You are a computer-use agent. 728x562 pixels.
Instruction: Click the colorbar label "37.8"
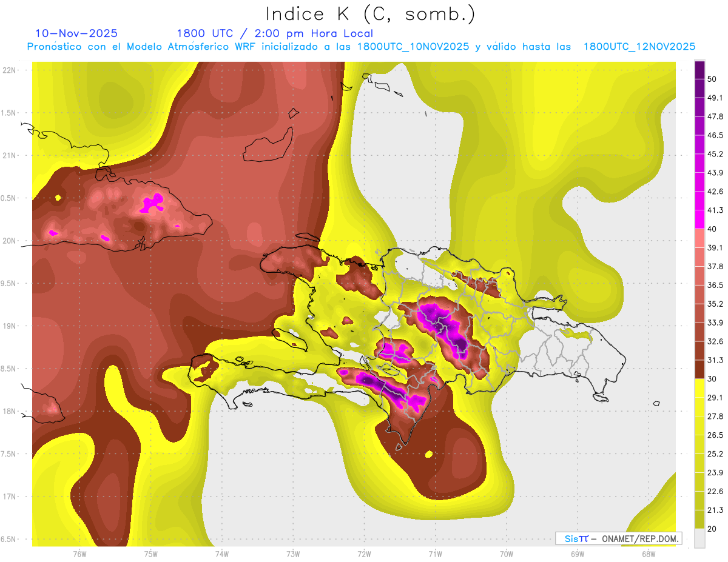pyautogui.click(x=715, y=266)
